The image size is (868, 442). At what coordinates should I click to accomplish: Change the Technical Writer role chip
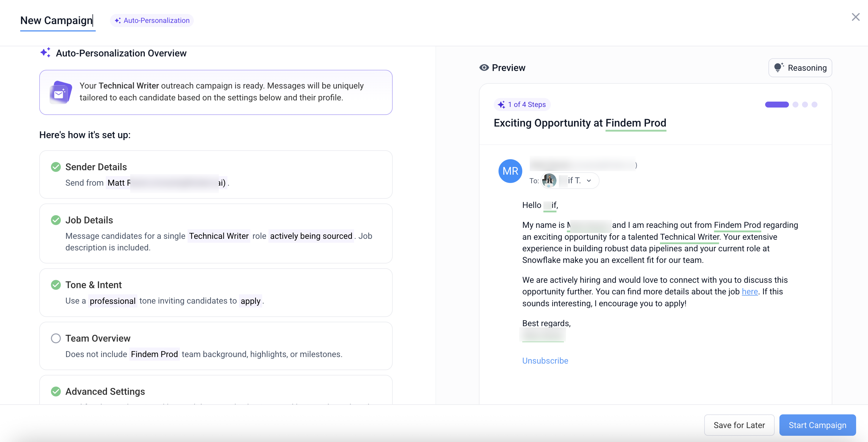(219, 236)
